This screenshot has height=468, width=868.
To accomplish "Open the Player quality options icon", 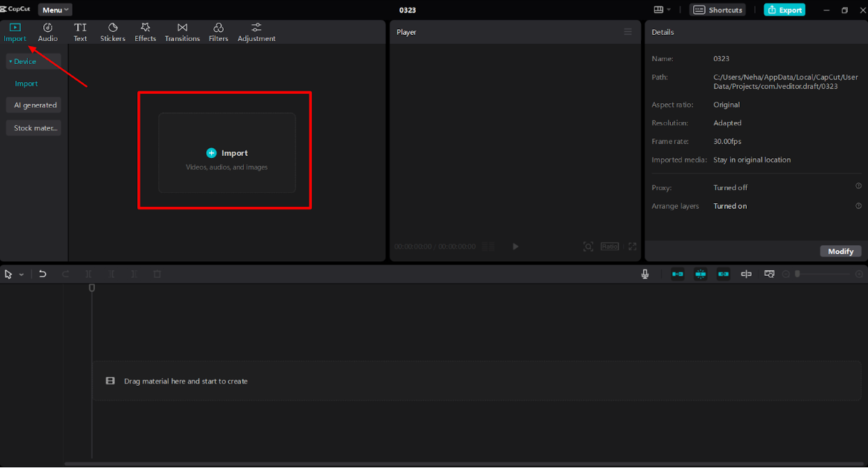I will tap(490, 247).
